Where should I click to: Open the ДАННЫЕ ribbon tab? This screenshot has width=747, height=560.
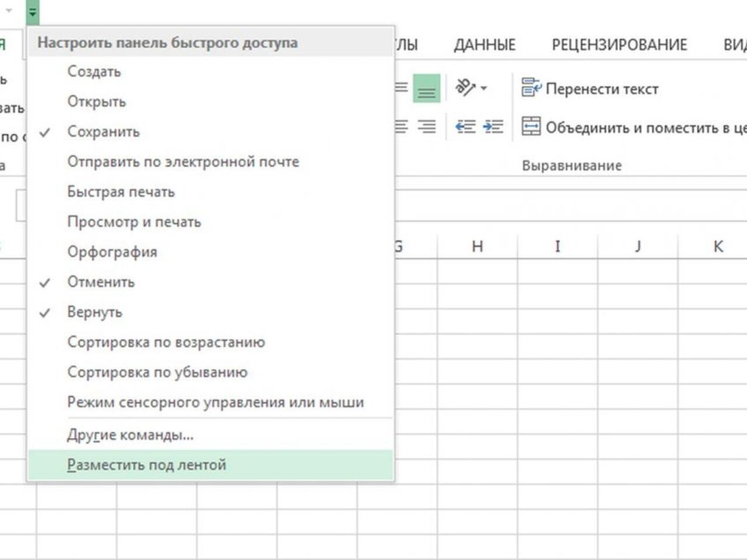[484, 45]
